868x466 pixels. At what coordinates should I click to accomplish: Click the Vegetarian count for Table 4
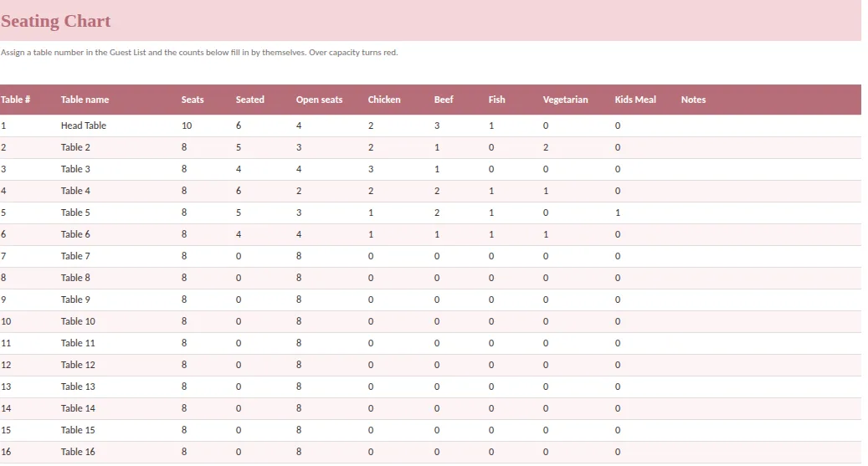[x=546, y=191]
